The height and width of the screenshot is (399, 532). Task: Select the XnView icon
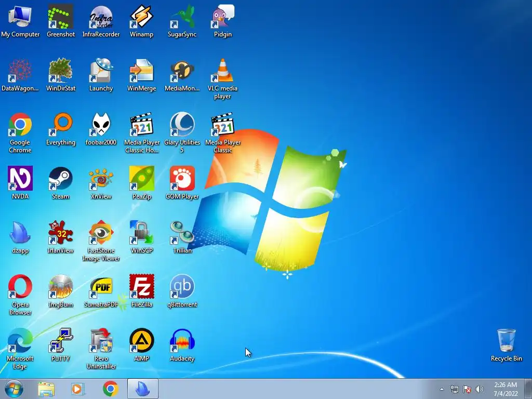click(x=101, y=179)
